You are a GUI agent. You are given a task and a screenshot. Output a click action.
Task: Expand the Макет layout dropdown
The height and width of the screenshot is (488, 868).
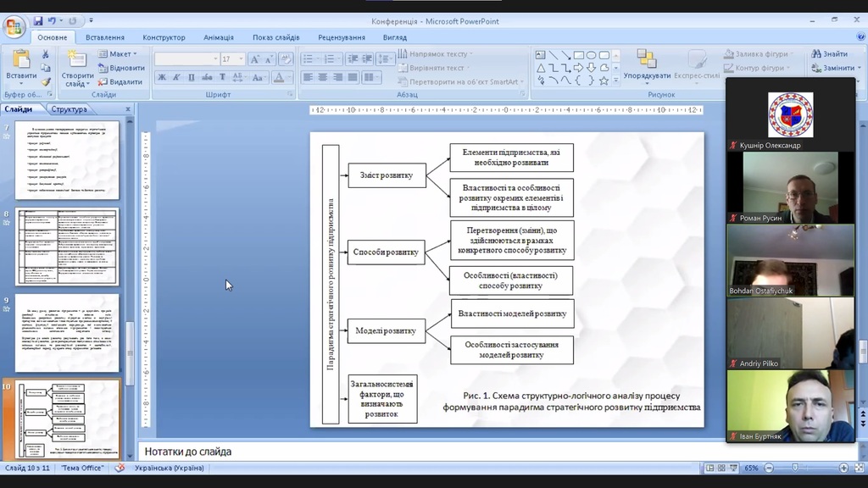point(120,54)
